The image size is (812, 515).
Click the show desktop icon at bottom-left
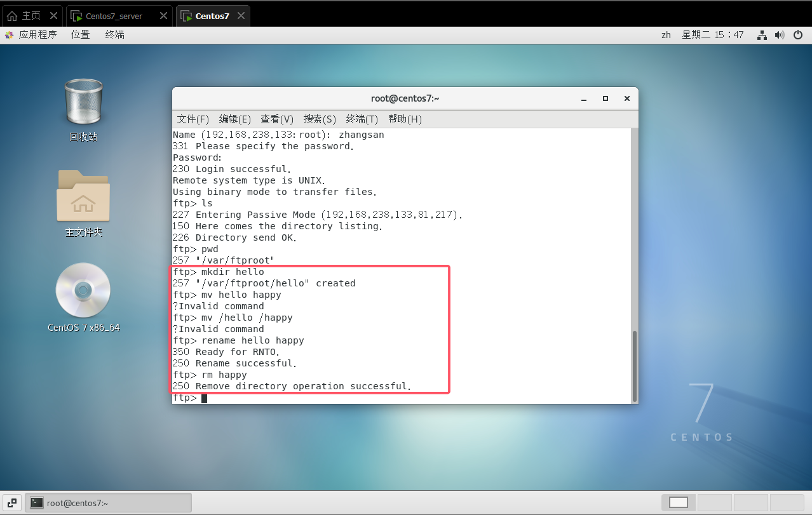[13, 502]
